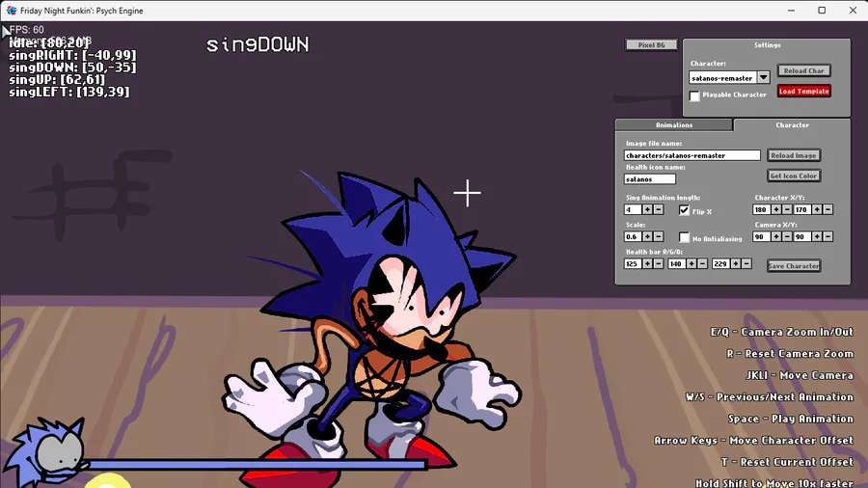Click the Settings panel heading

click(768, 44)
